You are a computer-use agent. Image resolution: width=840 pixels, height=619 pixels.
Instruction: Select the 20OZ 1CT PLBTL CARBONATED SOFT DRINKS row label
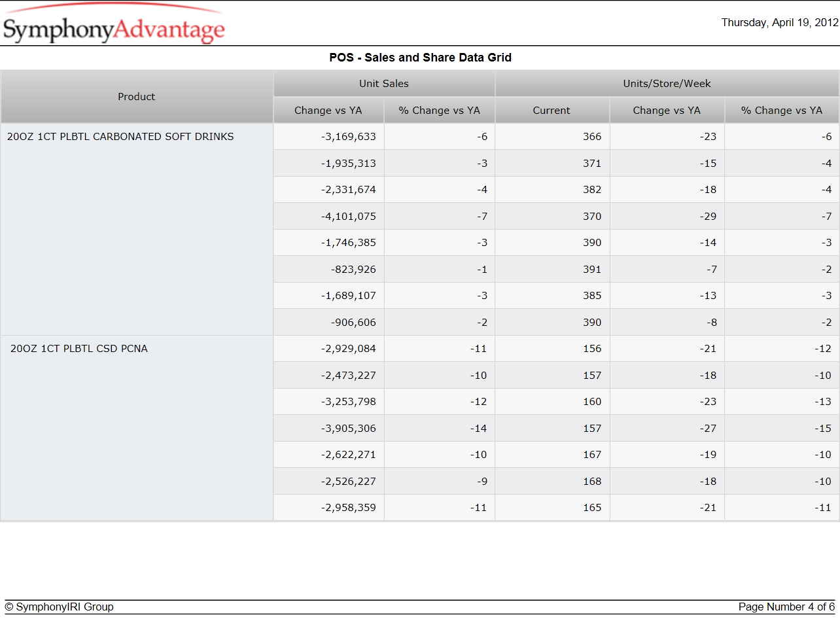tap(120, 137)
